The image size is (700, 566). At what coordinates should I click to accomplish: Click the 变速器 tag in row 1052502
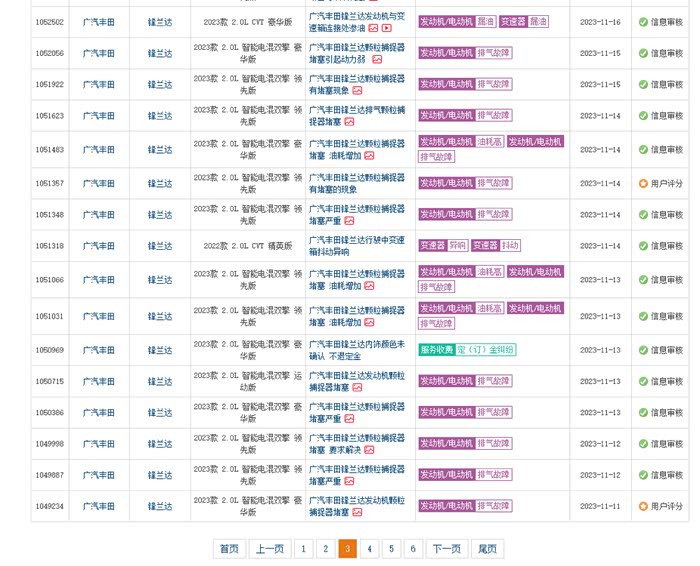(512, 22)
